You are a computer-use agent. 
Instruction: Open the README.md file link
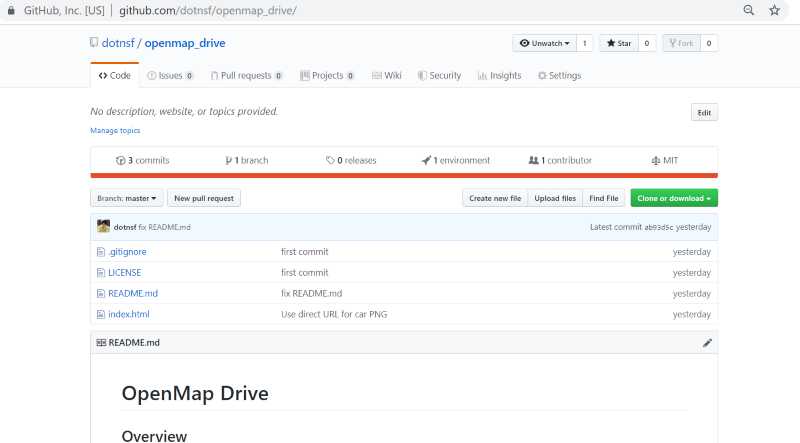pyautogui.click(x=133, y=293)
